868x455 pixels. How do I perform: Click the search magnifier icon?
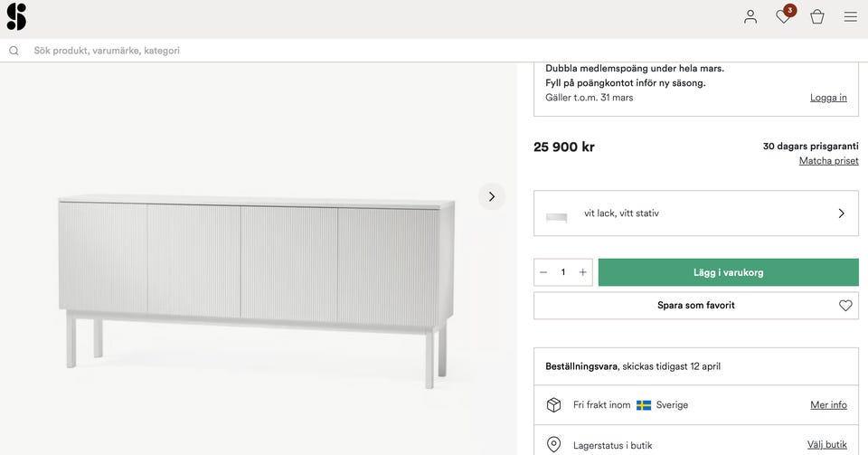[14, 51]
